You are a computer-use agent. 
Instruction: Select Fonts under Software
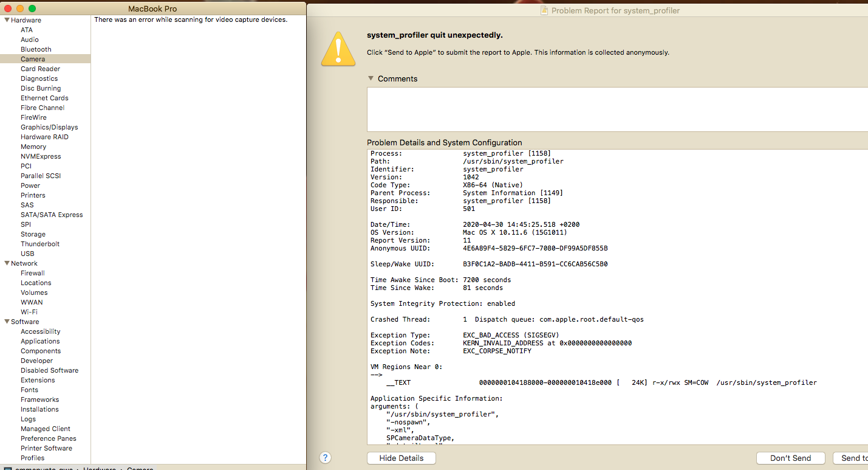(29, 390)
